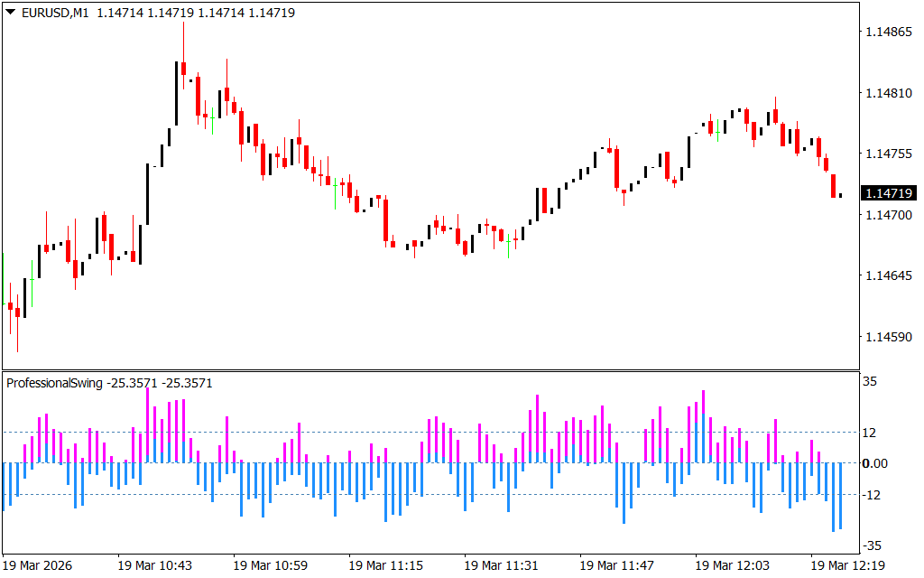Click the 1.14755 price scale label

tap(888, 154)
